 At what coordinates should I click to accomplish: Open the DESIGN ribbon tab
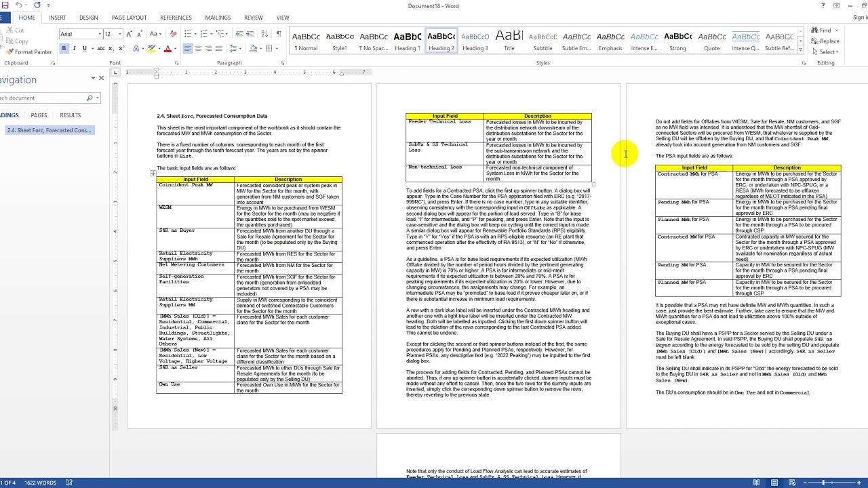coord(88,18)
